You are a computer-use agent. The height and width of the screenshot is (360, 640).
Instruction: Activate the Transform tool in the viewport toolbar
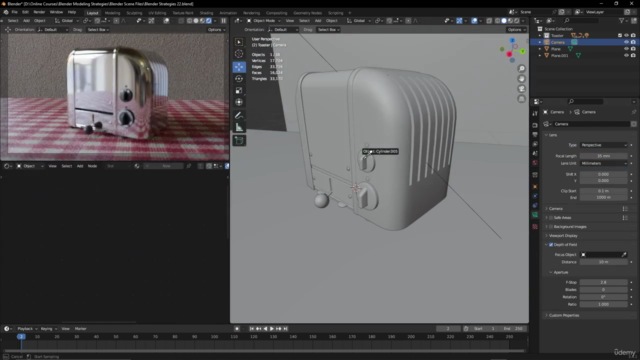[x=239, y=102]
